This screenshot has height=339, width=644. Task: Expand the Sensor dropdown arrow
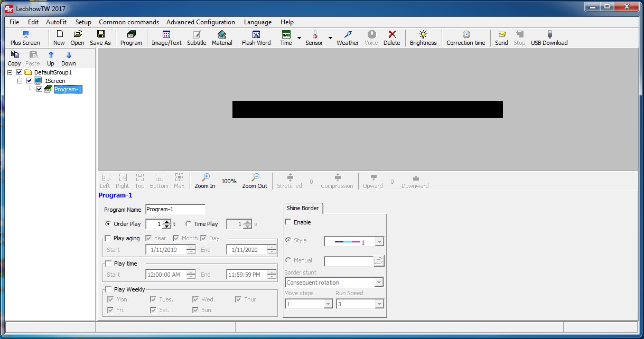click(x=330, y=38)
